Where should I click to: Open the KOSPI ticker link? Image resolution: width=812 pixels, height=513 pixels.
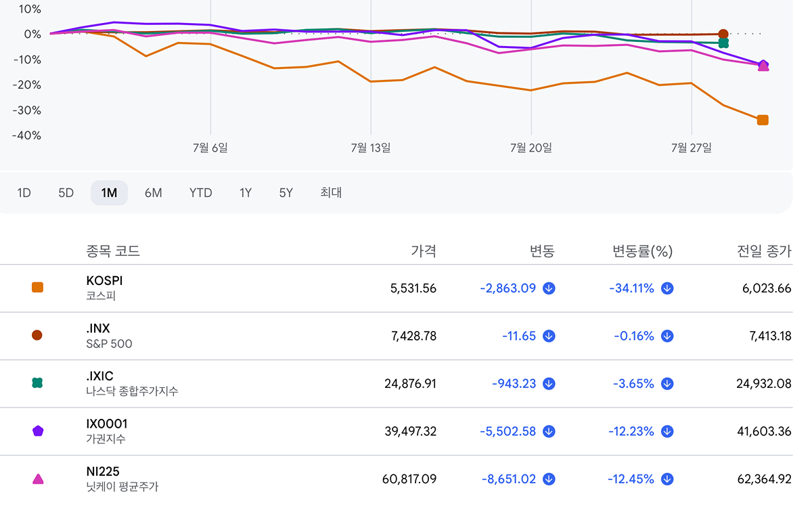point(105,281)
